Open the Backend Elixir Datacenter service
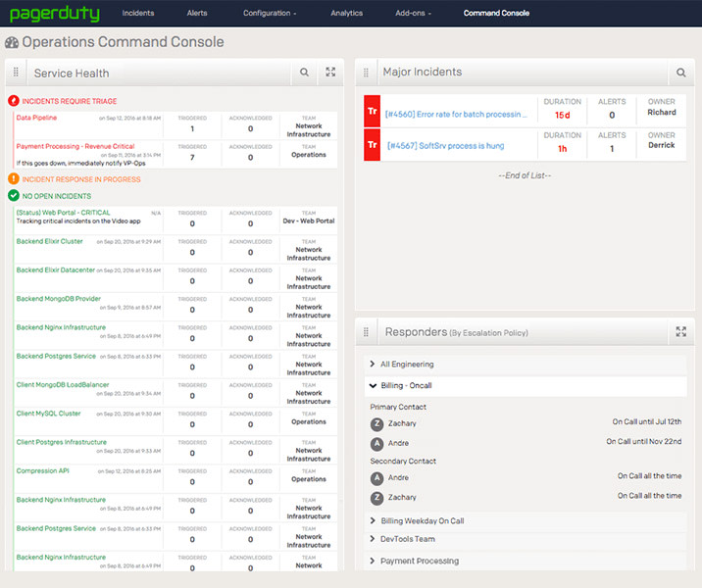Viewport: 702px width, 588px height. [56, 269]
